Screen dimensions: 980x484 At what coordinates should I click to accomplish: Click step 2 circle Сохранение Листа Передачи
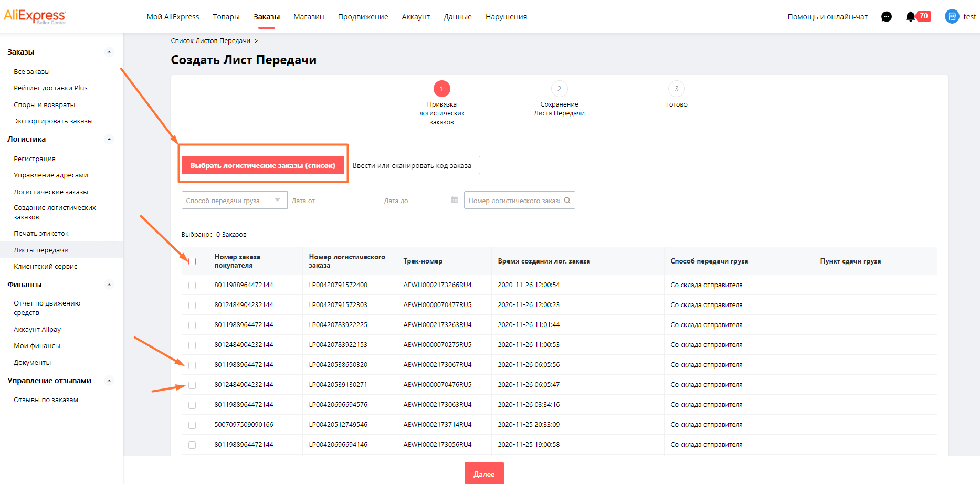tap(559, 89)
